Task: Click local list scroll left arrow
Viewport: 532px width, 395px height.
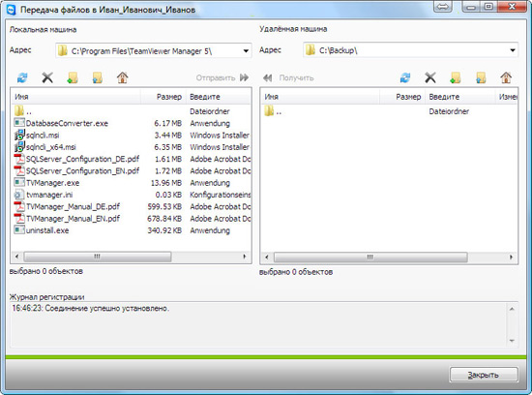Action: (17, 257)
